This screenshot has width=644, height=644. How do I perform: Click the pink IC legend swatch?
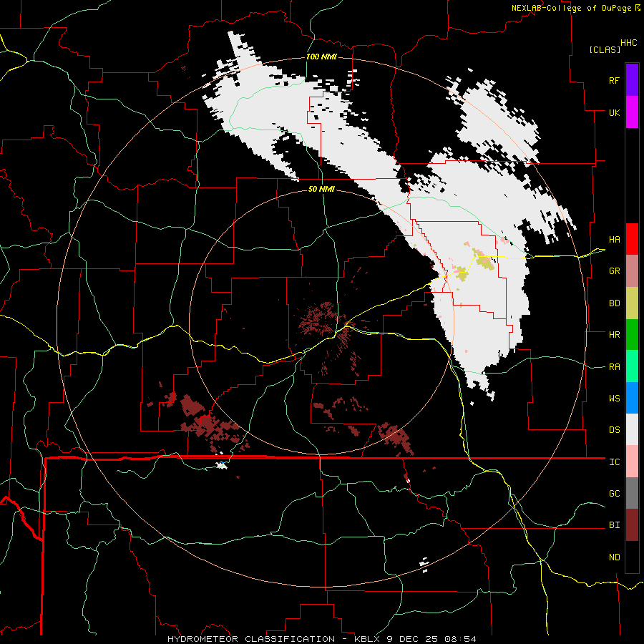(632, 462)
